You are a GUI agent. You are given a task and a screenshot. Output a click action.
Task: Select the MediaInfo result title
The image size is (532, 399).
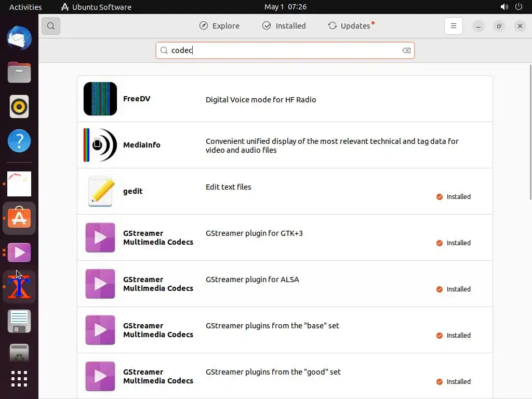click(141, 145)
